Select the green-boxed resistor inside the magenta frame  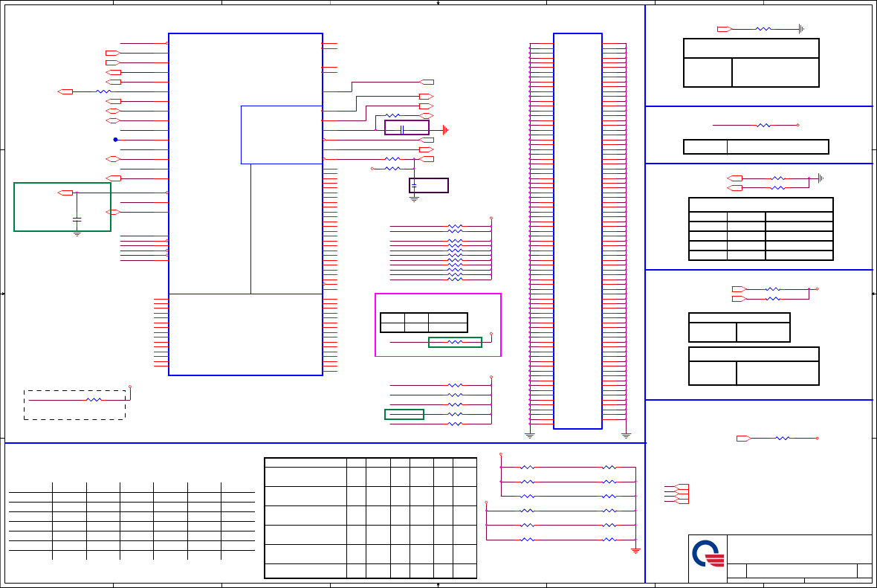[x=456, y=343]
